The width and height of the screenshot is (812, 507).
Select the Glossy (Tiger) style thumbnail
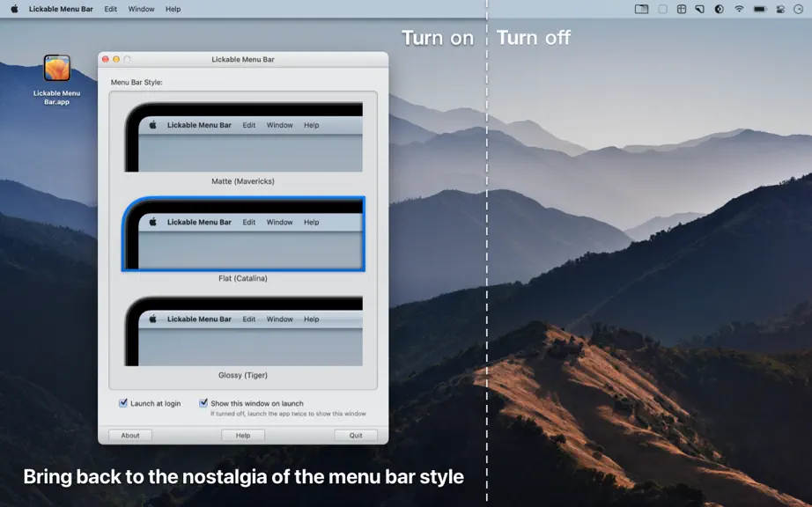click(x=243, y=331)
